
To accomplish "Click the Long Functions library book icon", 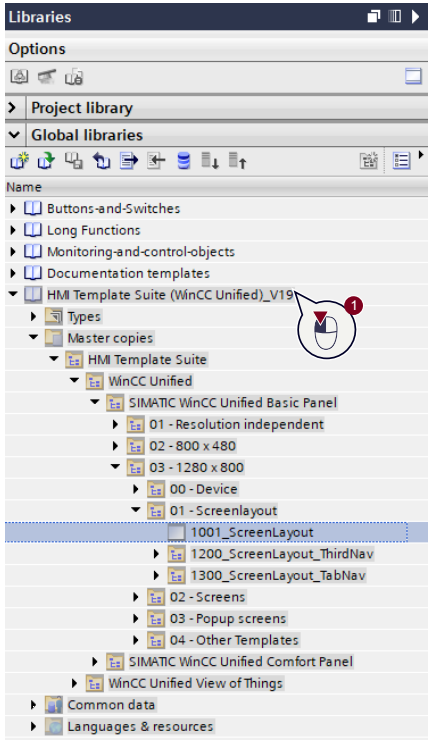I will tap(33, 230).
